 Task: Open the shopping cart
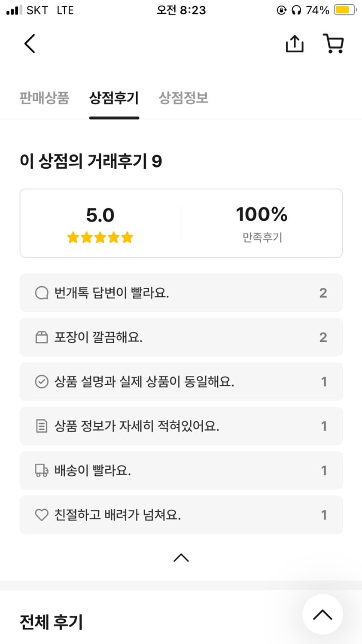[x=333, y=44]
